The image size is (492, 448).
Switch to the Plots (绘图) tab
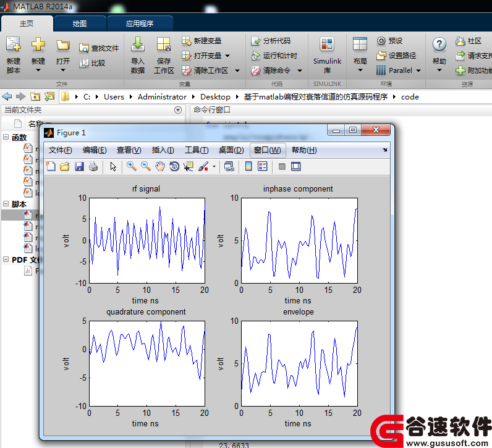coord(80,23)
